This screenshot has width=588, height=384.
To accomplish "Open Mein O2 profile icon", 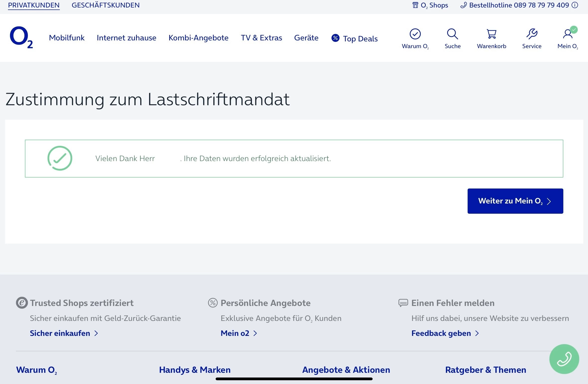I will coord(568,34).
